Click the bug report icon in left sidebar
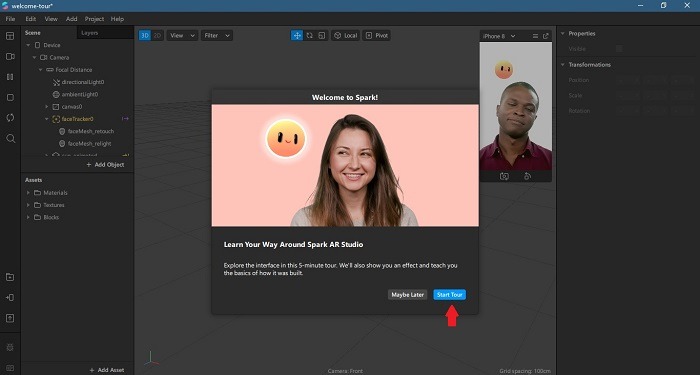Image resolution: width=700 pixels, height=375 pixels. point(10,347)
